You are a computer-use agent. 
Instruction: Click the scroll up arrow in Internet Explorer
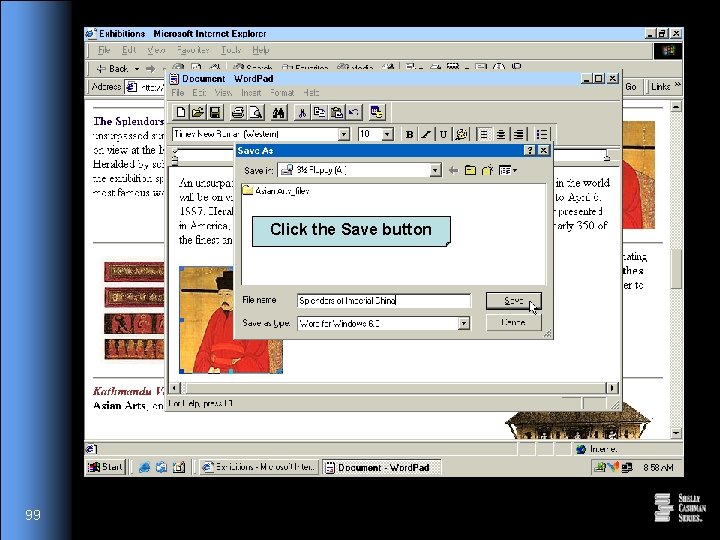click(676, 107)
